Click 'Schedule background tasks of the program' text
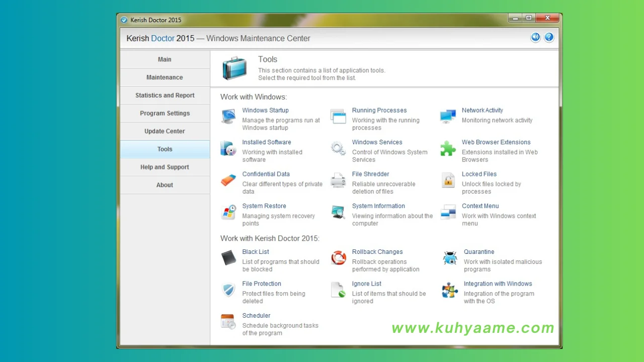Viewport: 644px width, 362px height. tap(280, 329)
